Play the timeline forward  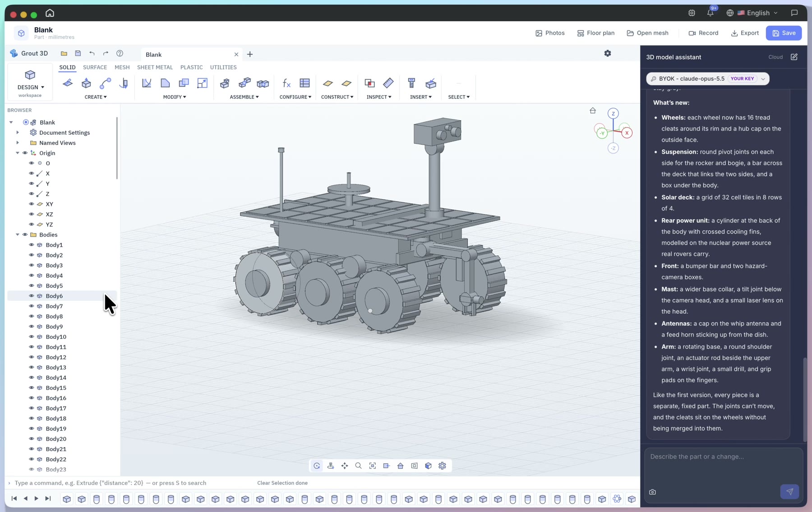coord(36,498)
